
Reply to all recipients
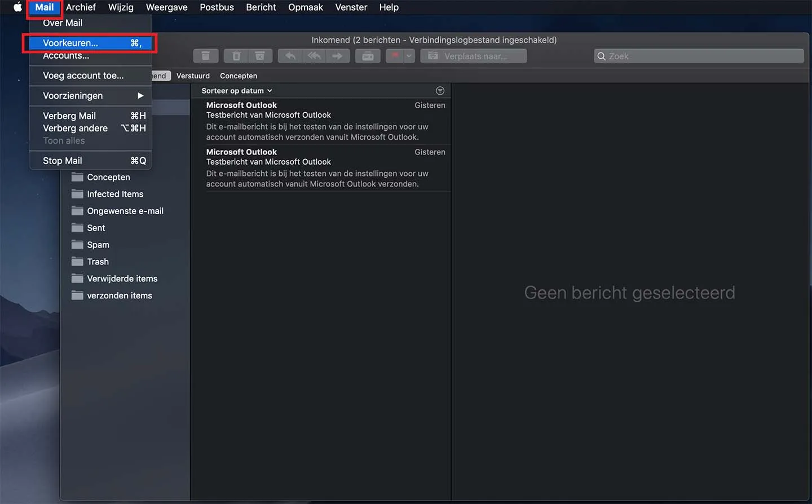[314, 56]
